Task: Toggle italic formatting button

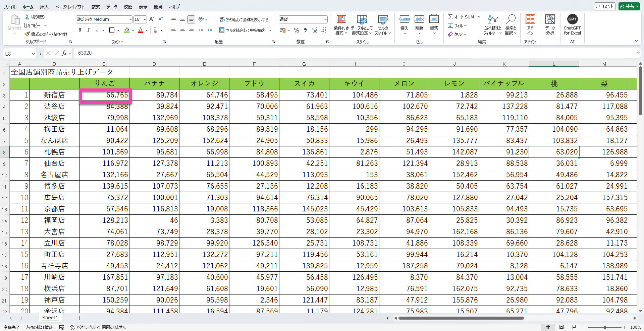Action: pyautogui.click(x=89, y=30)
